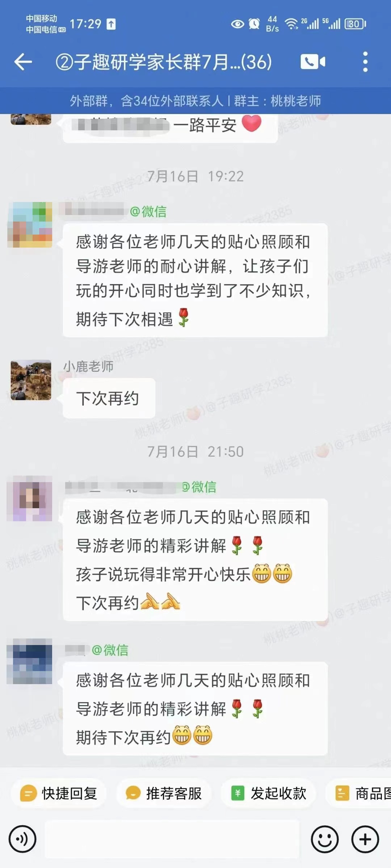Open 小鹿老师's profile avatar

click(x=31, y=380)
